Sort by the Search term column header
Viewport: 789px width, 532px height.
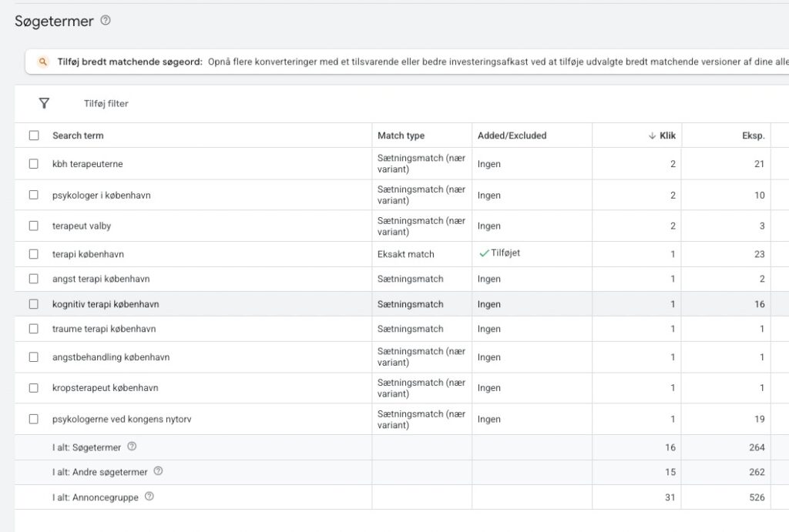78,136
